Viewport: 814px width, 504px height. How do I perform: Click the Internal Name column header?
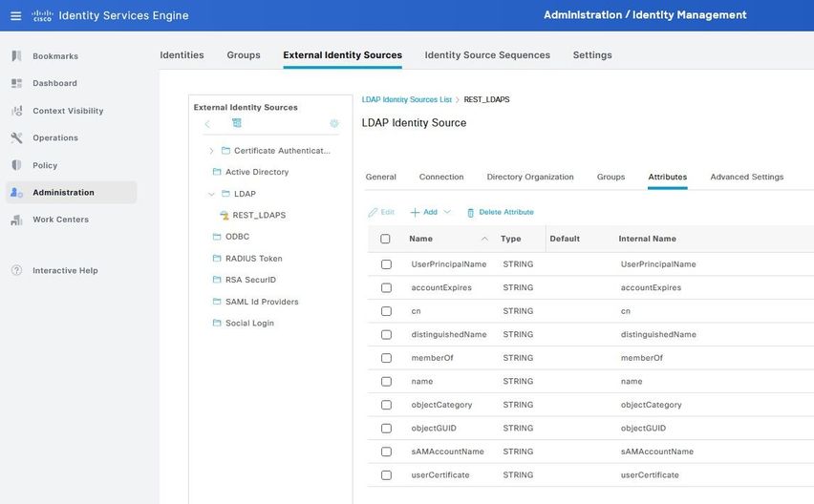coord(648,239)
